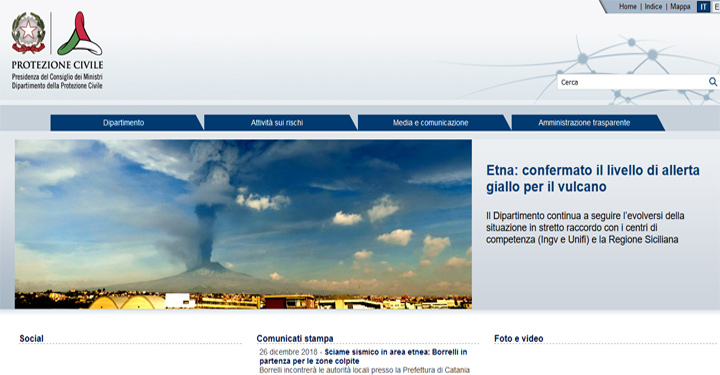Click the Social section heading

(x=31, y=338)
